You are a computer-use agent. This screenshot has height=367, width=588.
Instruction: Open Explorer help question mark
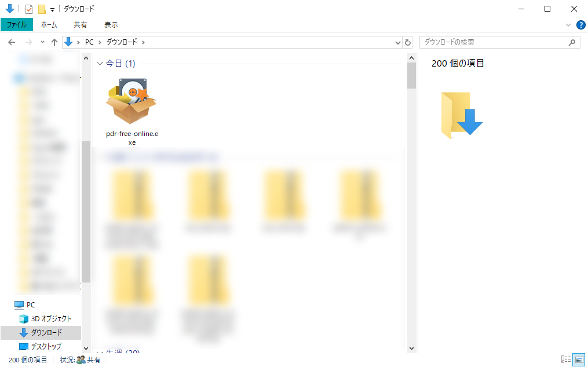(x=580, y=25)
